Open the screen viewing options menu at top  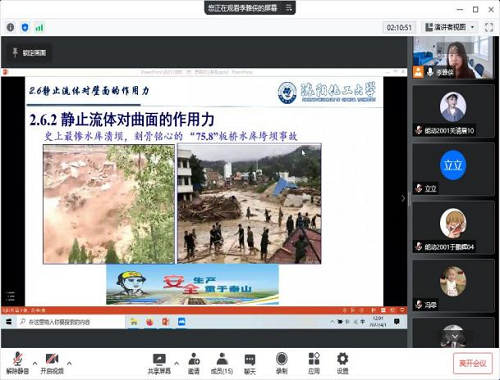(289, 8)
